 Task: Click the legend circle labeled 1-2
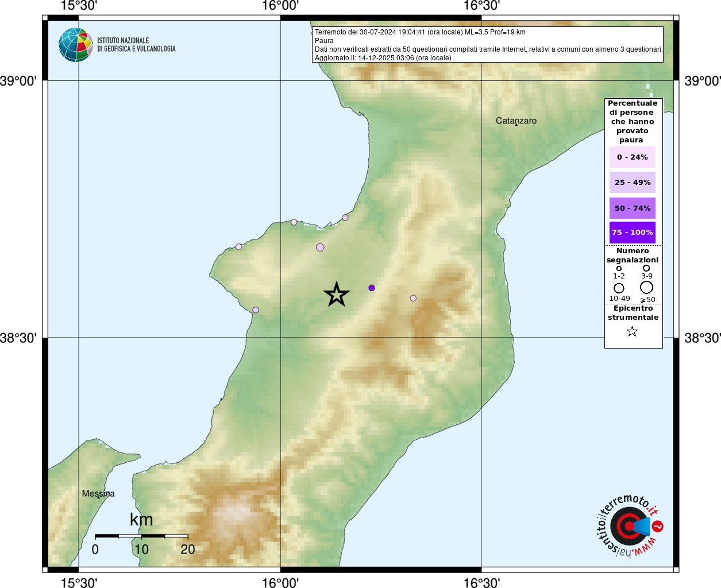pos(619,268)
